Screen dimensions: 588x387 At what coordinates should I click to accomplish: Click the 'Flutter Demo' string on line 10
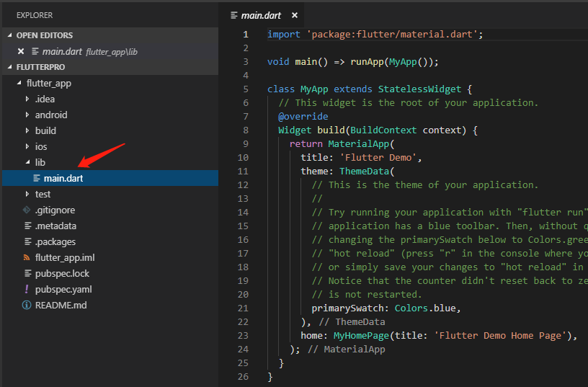click(378, 158)
